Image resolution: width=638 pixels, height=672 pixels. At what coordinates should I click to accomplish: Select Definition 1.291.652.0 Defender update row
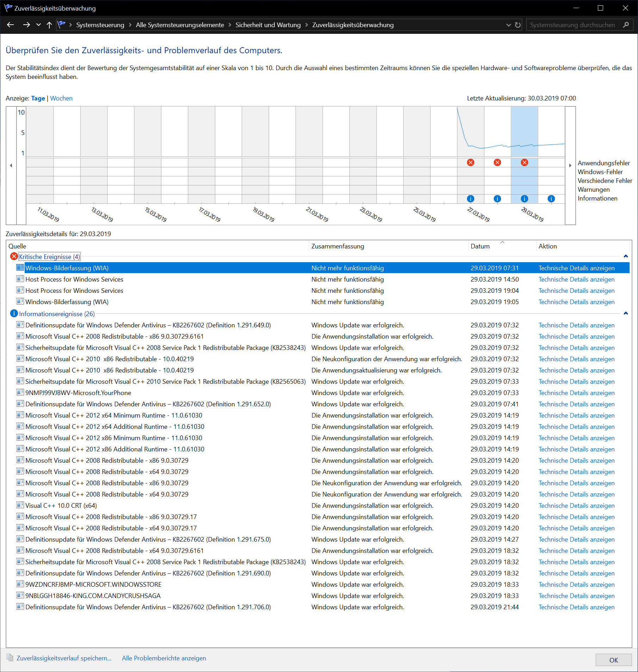(x=323, y=404)
